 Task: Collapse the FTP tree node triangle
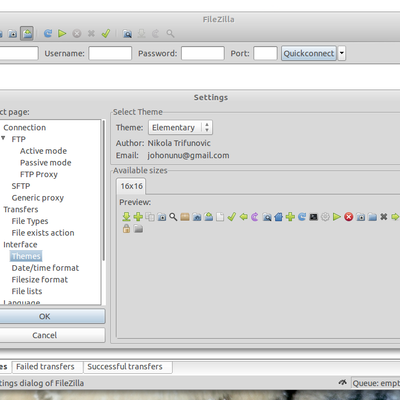3,138
